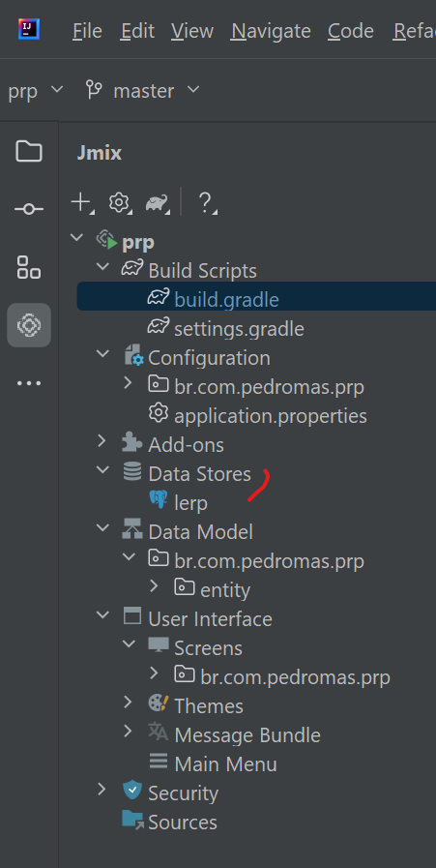Screen dimensions: 436x868
Task: Expand the Security node
Action: pos(102,789)
